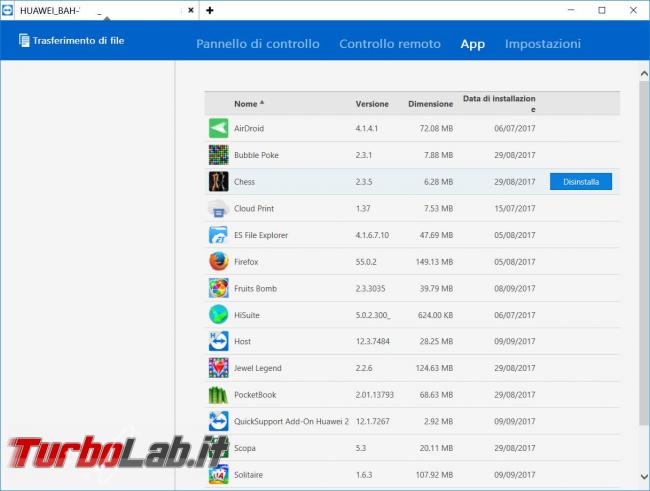This screenshot has height=491, width=650.
Task: Click the QuickSupport Add-On Huawei icon
Action: (218, 421)
